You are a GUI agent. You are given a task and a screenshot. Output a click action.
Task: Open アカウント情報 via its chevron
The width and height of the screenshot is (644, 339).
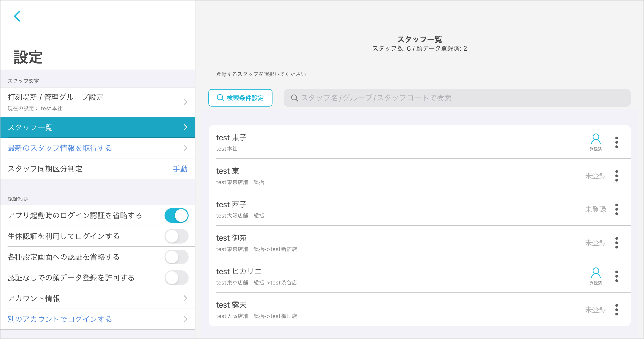point(185,298)
